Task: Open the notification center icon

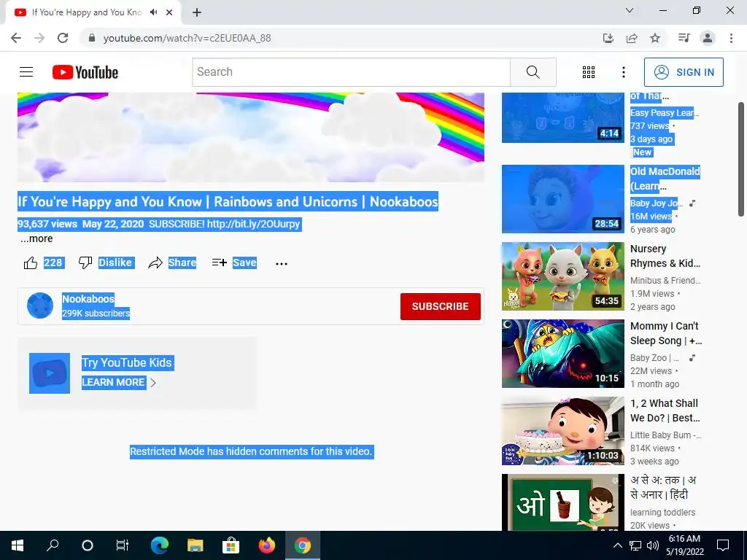Action: (x=723, y=545)
